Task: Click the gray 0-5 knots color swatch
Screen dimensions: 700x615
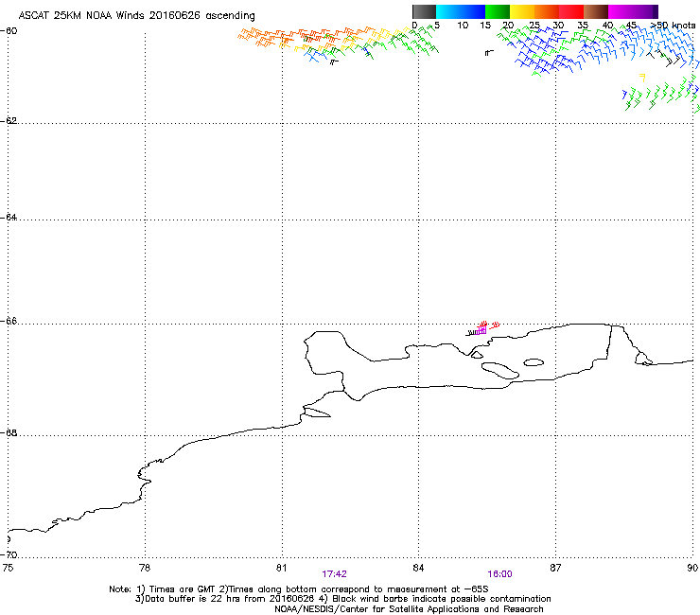Action: tap(424, 11)
